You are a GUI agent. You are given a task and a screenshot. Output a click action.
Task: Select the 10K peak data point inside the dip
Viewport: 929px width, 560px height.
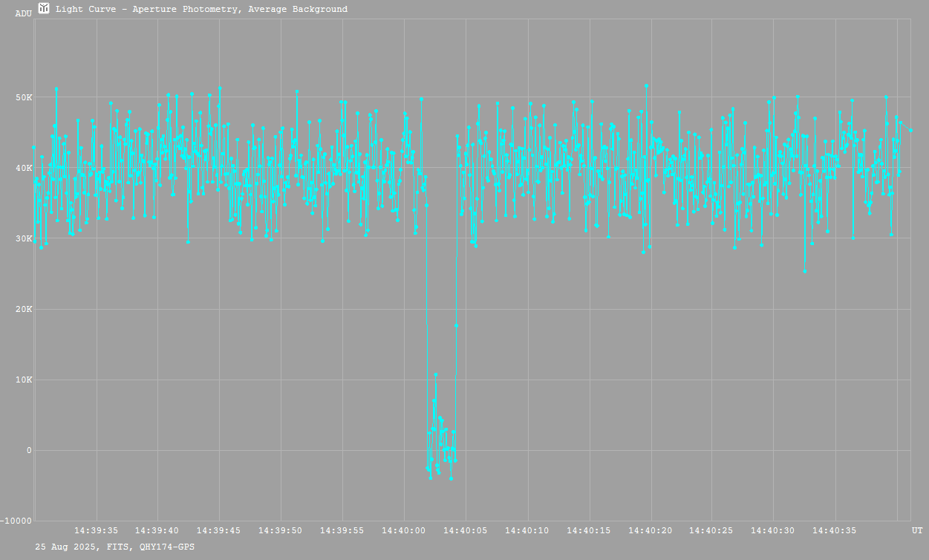436,374
